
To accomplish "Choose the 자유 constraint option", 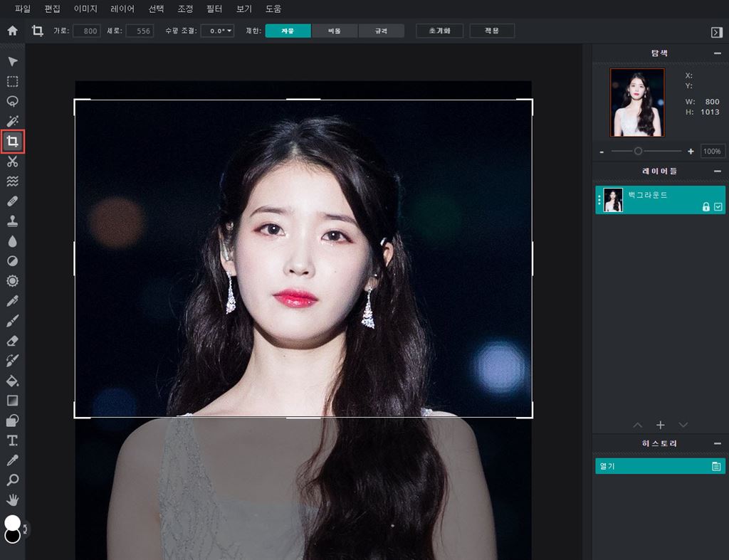I will click(x=288, y=31).
